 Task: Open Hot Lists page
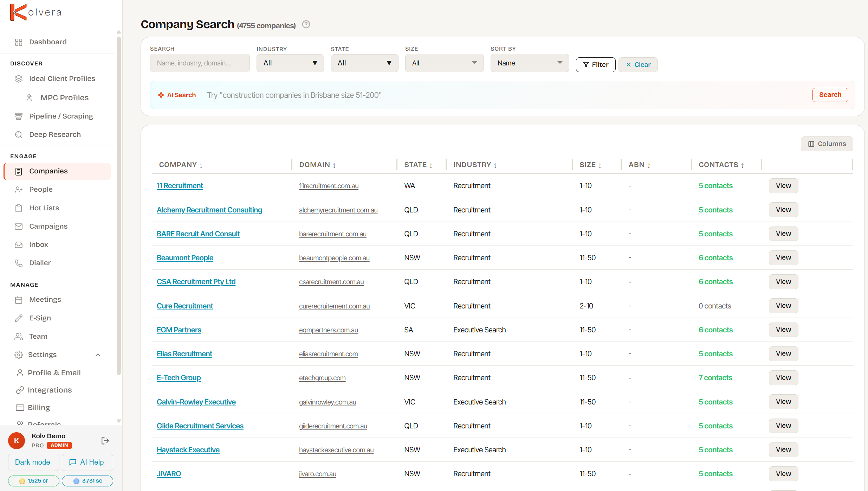click(x=44, y=208)
